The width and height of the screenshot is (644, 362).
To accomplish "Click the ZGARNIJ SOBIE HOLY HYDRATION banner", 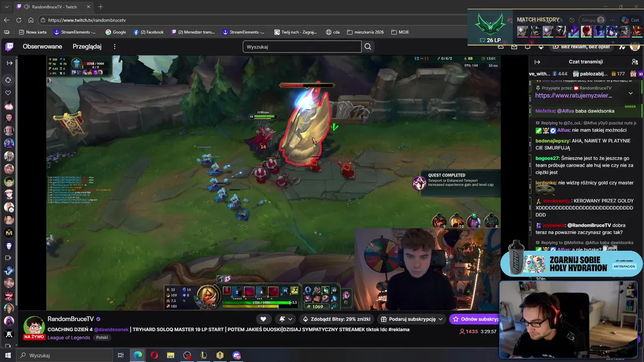I will [572, 263].
